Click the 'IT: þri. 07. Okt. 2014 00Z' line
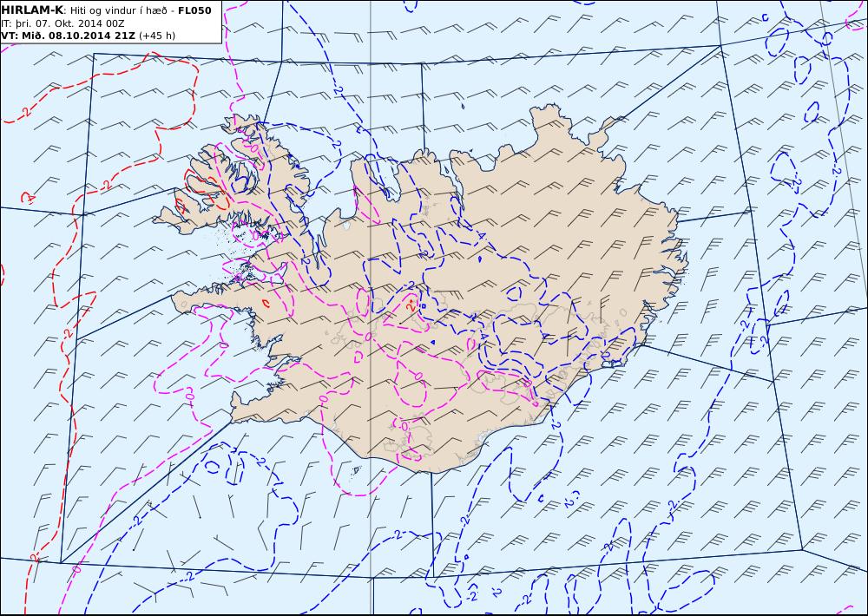This screenshot has height=616, width=868. [x=62, y=23]
